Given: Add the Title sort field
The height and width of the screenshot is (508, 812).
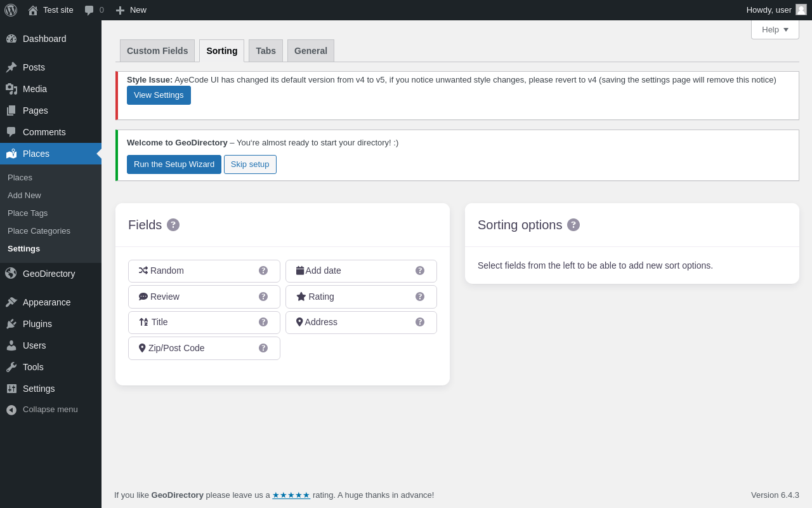Looking at the screenshot, I should [204, 323].
